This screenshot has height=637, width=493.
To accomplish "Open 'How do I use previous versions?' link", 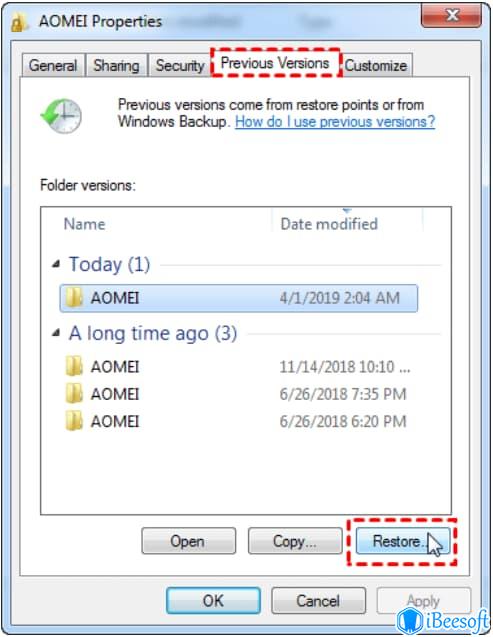I will pos(335,121).
